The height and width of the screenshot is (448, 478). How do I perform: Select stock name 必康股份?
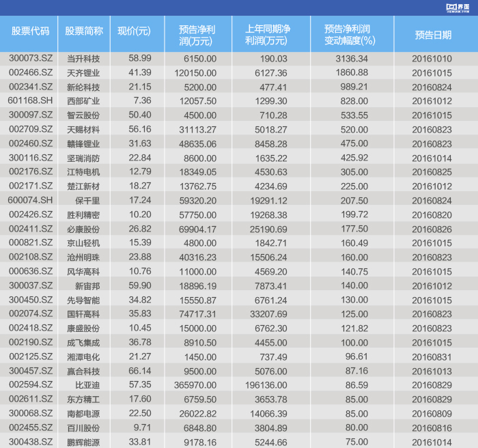point(83,229)
